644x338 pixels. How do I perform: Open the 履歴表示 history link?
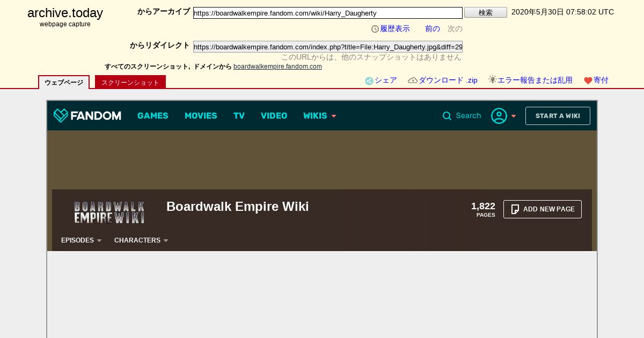pyautogui.click(x=395, y=29)
